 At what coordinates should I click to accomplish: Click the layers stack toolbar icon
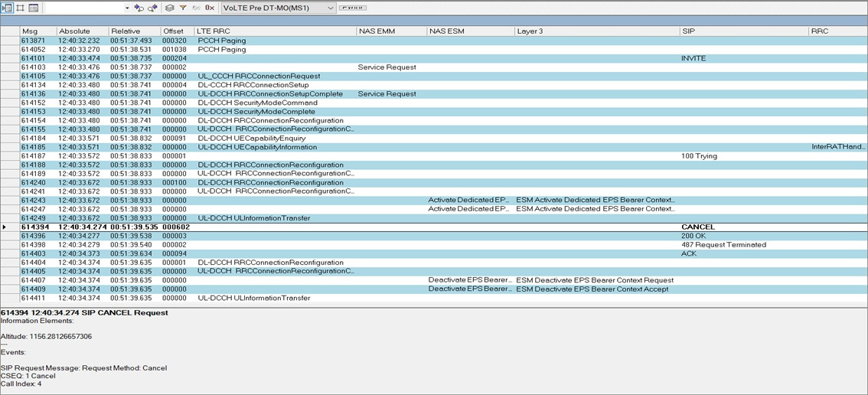pyautogui.click(x=170, y=8)
